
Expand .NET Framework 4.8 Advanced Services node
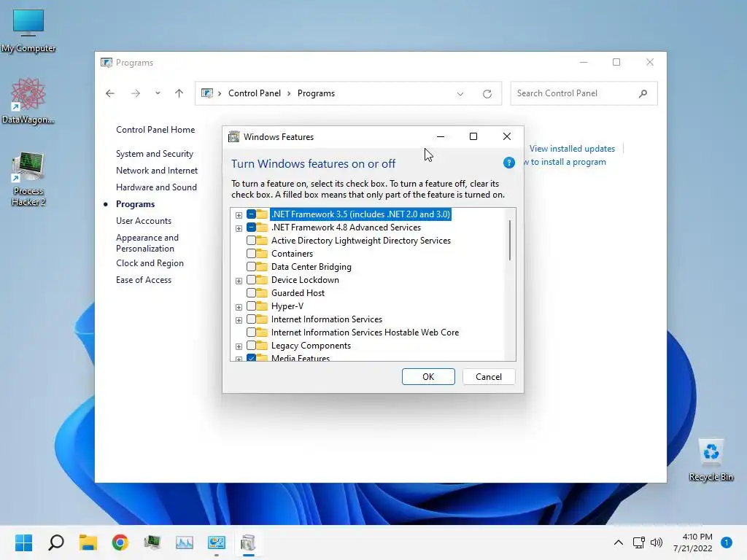click(x=239, y=228)
